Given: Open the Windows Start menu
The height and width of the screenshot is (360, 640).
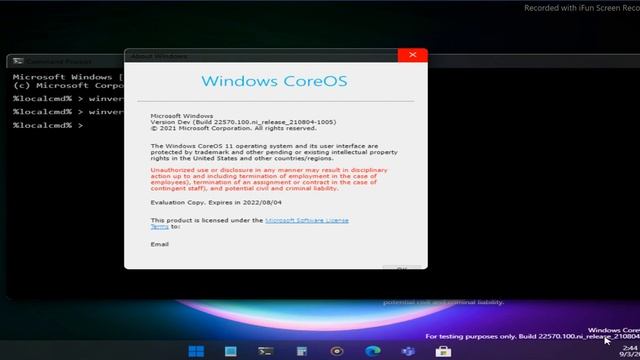Looking at the screenshot, I should (x=196, y=351).
